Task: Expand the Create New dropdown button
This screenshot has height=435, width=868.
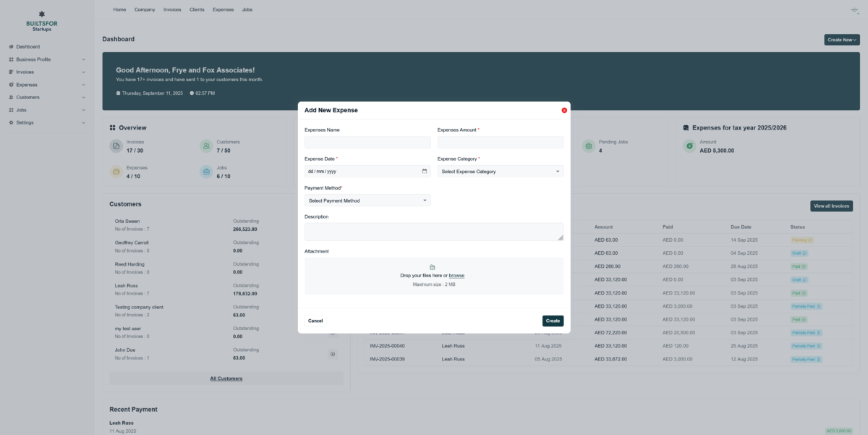Action: click(841, 40)
